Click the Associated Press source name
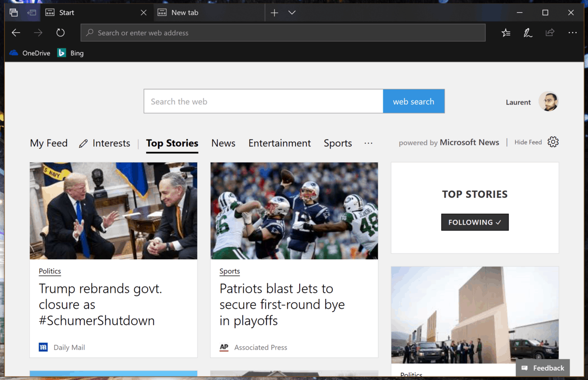 click(x=261, y=347)
